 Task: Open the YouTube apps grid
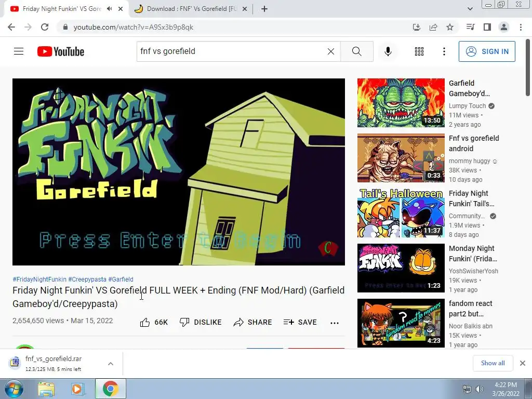[x=419, y=51]
